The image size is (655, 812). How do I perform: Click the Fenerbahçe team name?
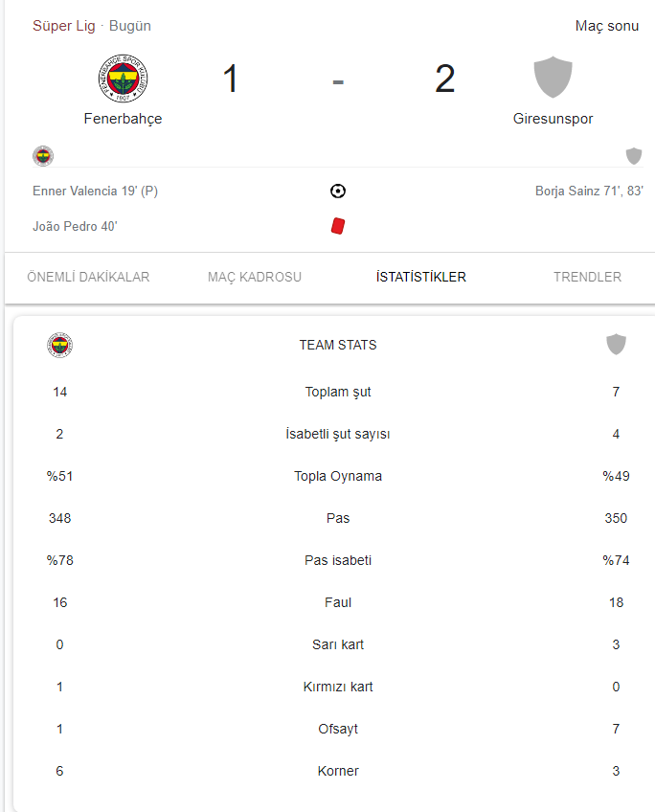pos(124,119)
